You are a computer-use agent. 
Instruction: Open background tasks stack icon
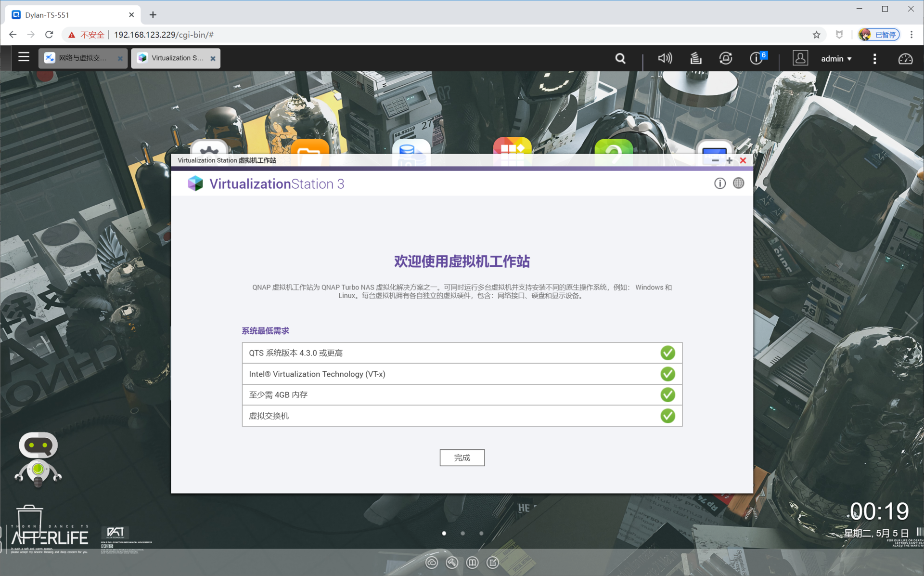[x=695, y=58]
